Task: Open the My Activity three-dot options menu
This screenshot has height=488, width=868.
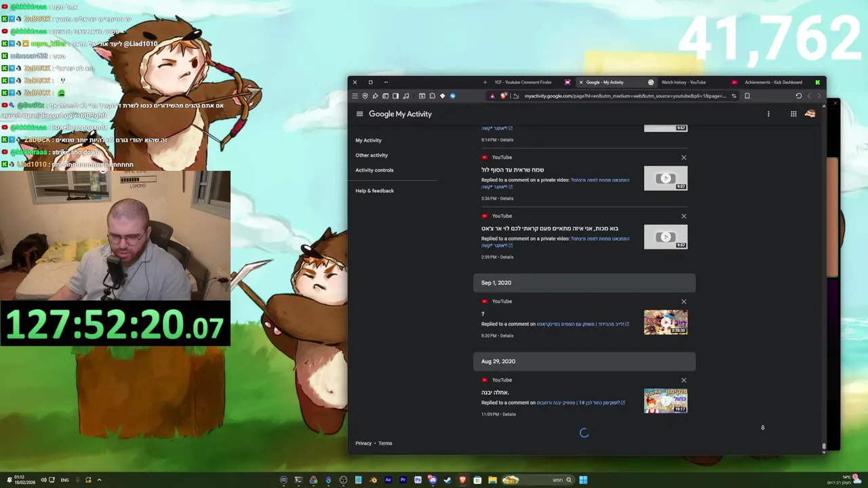Action: tap(768, 114)
